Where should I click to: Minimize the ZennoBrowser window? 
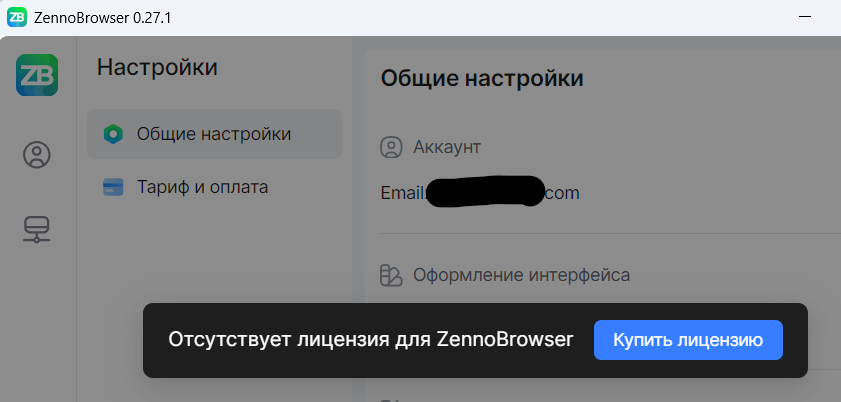pyautogui.click(x=805, y=17)
